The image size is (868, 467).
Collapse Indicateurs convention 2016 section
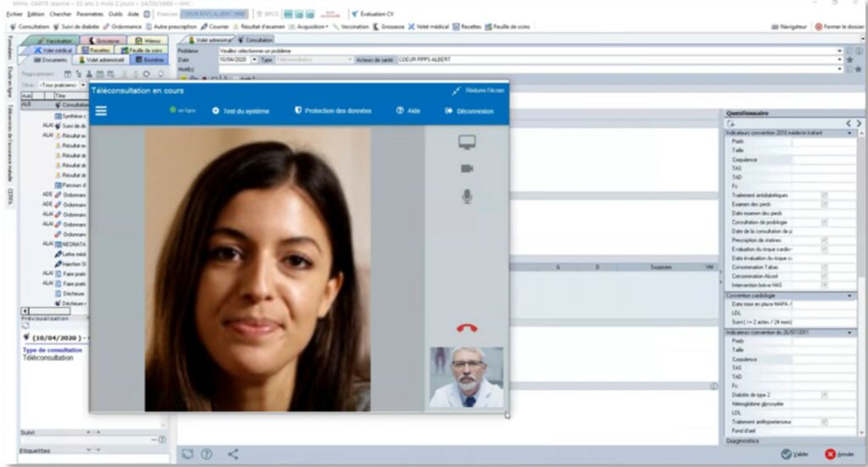849,133
